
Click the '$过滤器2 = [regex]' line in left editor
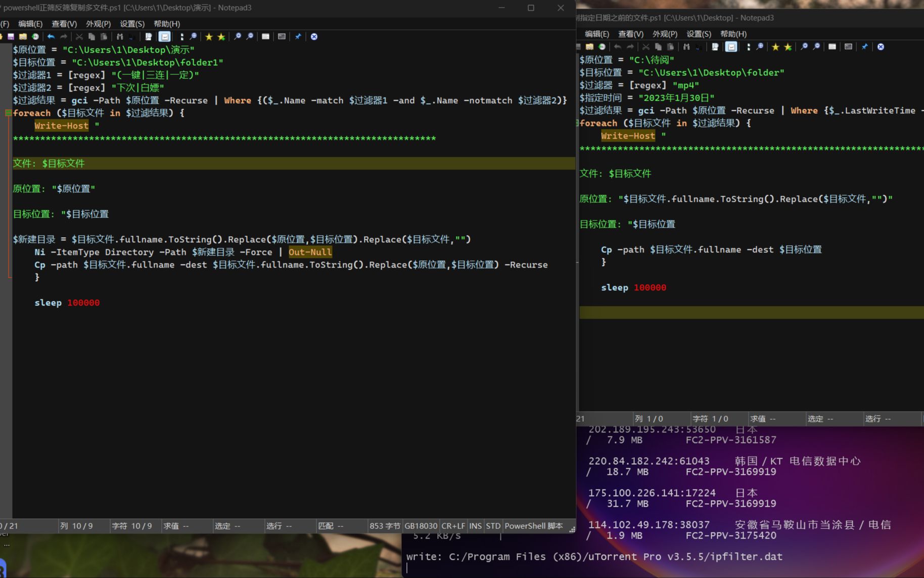(x=88, y=87)
